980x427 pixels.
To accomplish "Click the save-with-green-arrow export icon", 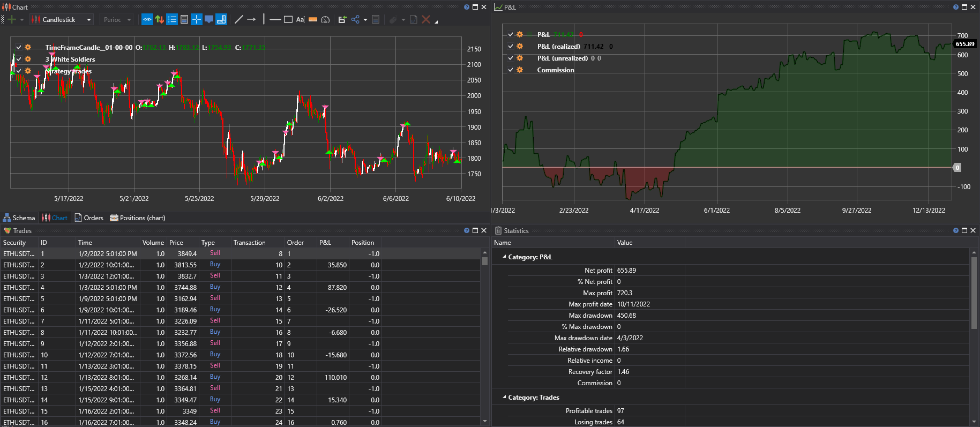I will 343,19.
